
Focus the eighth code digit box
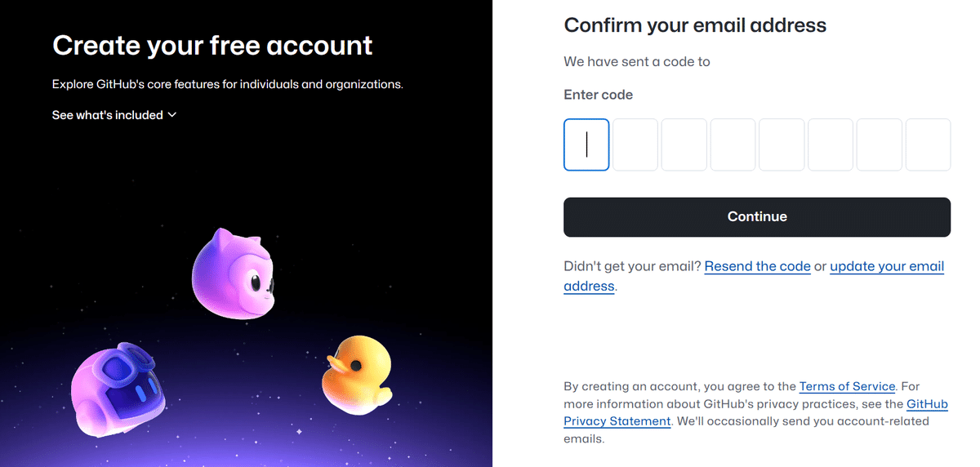(x=929, y=145)
